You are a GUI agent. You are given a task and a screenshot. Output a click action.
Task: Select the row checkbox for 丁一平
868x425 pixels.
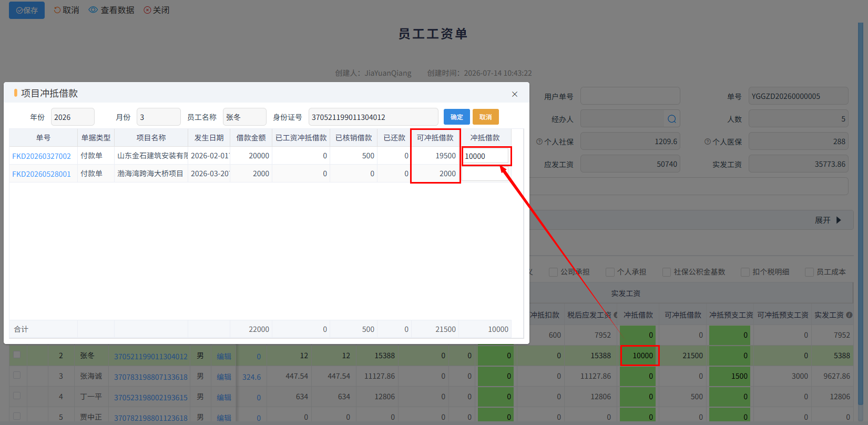pyautogui.click(x=17, y=396)
